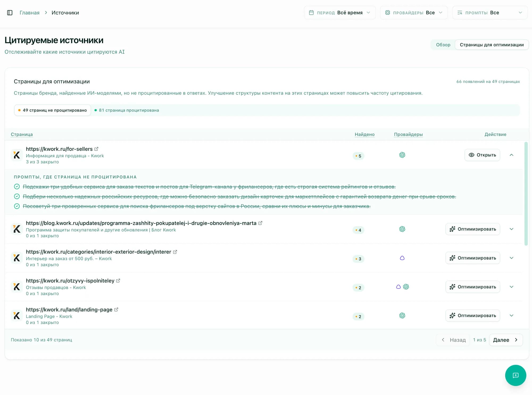Click Оптимизировать for interer category page
The width and height of the screenshot is (532, 395).
click(x=473, y=258)
